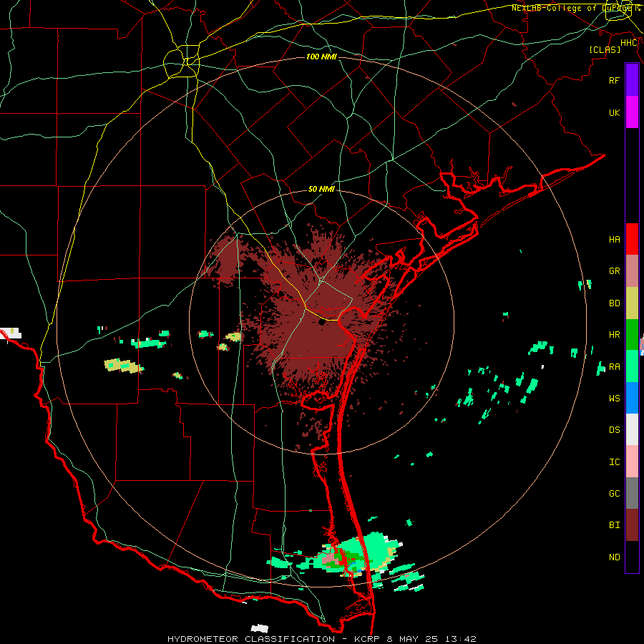
Task: Click the 'RA' legend label
Action: coord(614,367)
